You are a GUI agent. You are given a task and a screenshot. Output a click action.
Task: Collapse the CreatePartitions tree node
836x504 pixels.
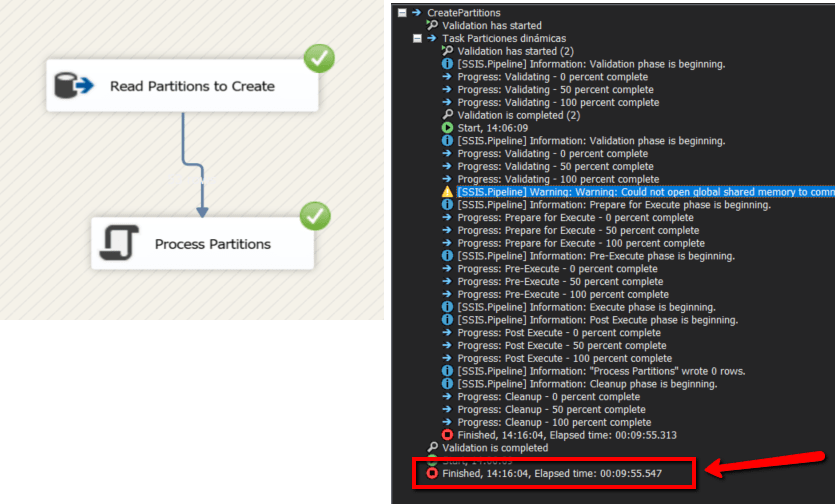pyautogui.click(x=402, y=12)
